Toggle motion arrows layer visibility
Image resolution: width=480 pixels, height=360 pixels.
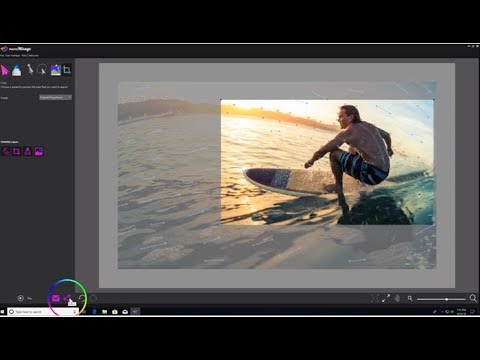point(5,152)
